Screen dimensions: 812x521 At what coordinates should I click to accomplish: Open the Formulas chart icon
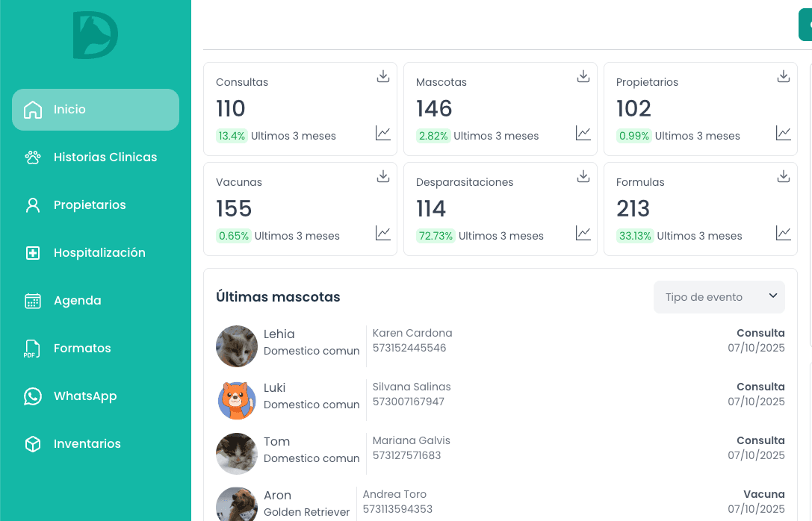coord(784,234)
